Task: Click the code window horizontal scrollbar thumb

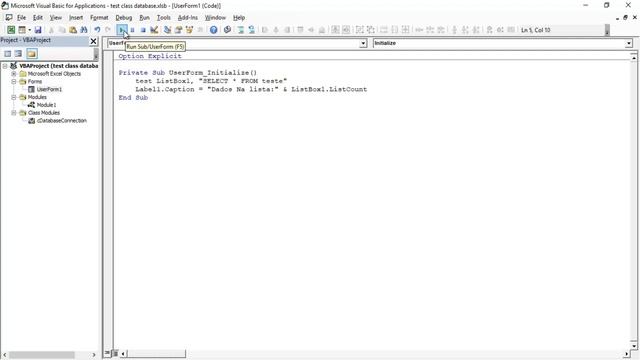Action: [x=156, y=353]
